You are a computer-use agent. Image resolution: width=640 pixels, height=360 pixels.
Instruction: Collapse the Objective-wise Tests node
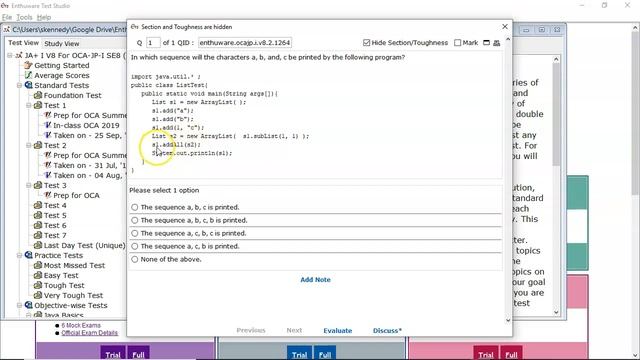click(x=19, y=305)
